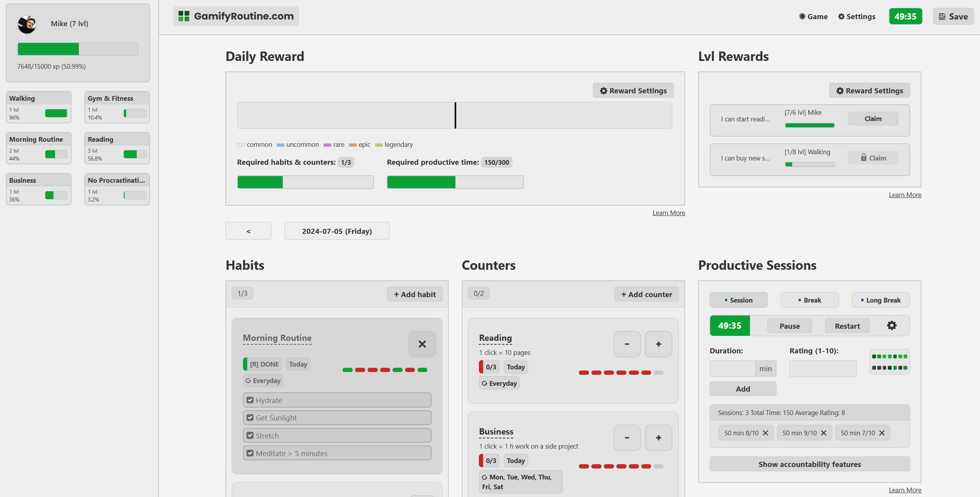Click the green 49:35 header timer

click(905, 16)
